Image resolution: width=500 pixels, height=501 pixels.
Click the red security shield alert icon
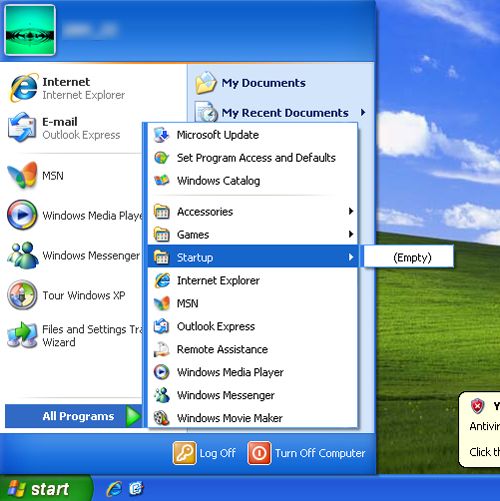pyautogui.click(x=477, y=406)
